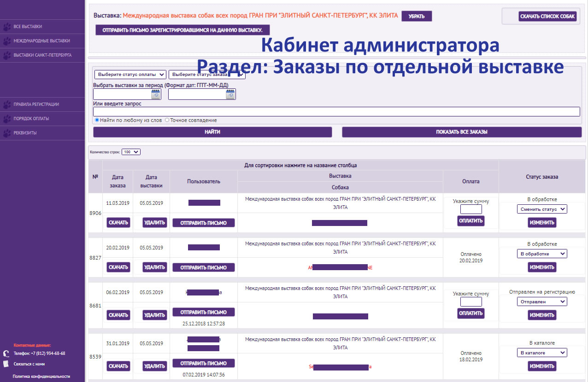Screen dimensions: 588x382
Task: Open calendar picker for start date
Action: coord(156,94)
